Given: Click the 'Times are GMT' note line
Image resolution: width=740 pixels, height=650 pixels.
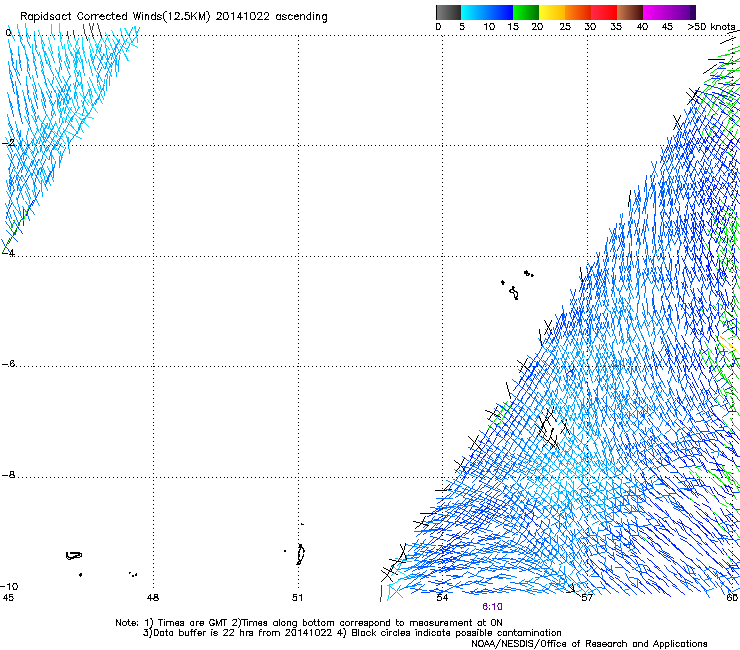Looking at the screenshot, I should (x=309, y=623).
